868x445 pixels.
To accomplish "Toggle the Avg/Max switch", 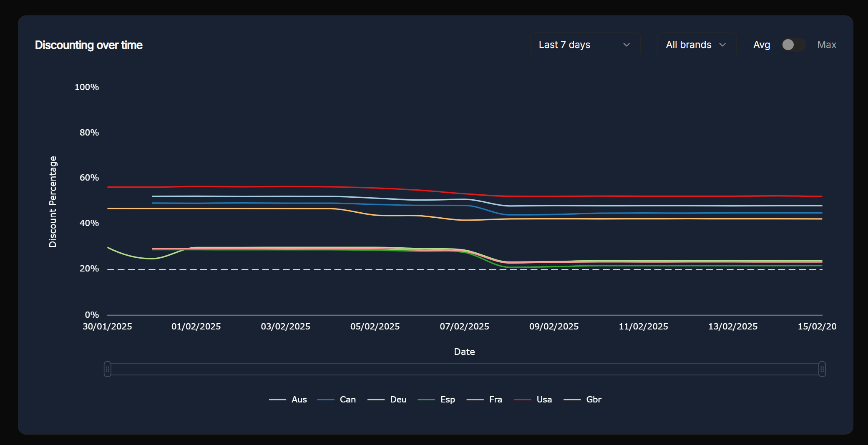I will point(793,45).
